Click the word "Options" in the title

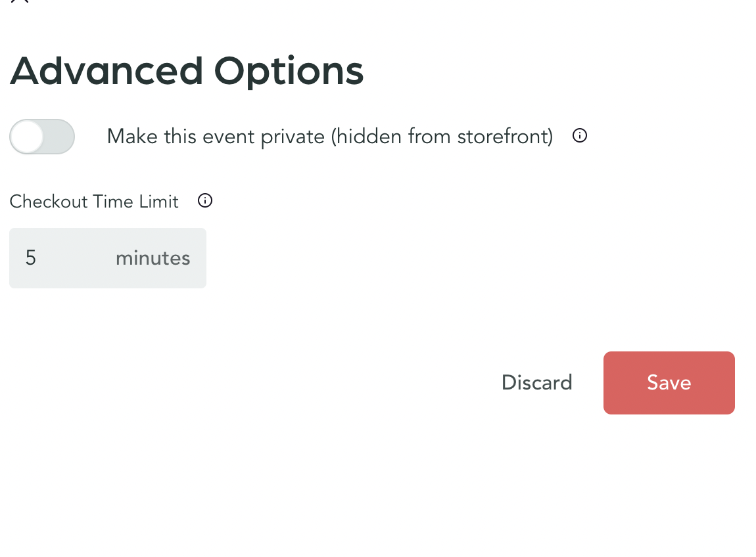pyautogui.click(x=289, y=71)
